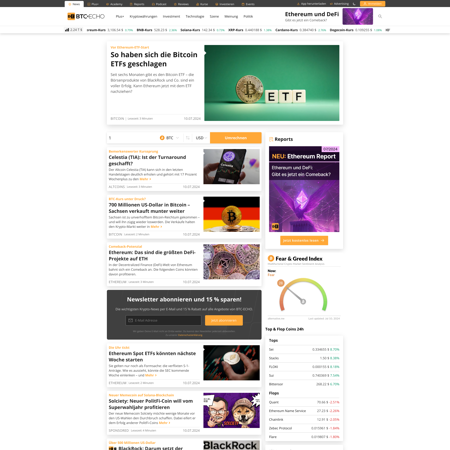This screenshot has width=450, height=450.
Task: Open Solciety PolitFi-Coin article headline
Action: click(151, 404)
